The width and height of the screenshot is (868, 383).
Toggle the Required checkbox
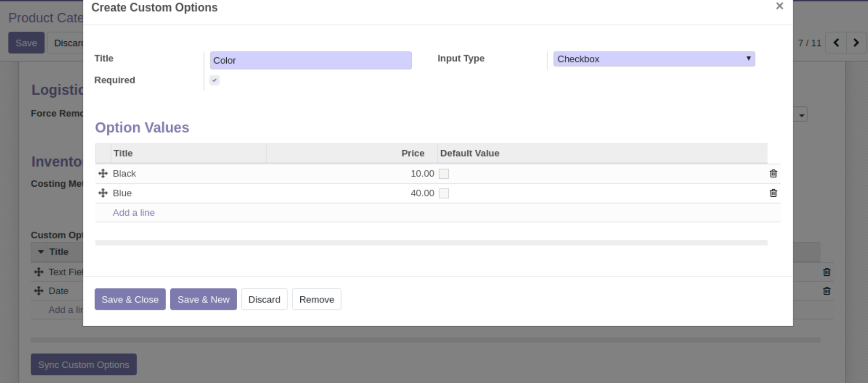tap(214, 80)
